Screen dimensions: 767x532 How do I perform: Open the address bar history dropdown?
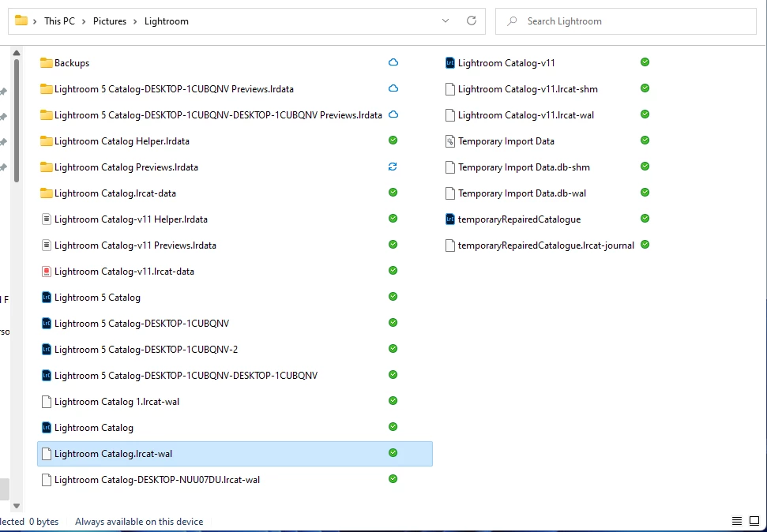pos(446,21)
